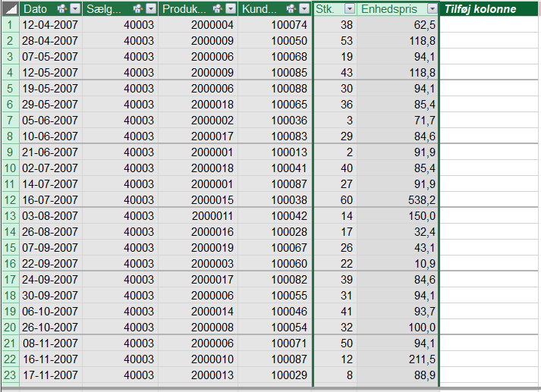Click unit price cell 150,0
This screenshot has height=392, width=541.
tap(398, 216)
